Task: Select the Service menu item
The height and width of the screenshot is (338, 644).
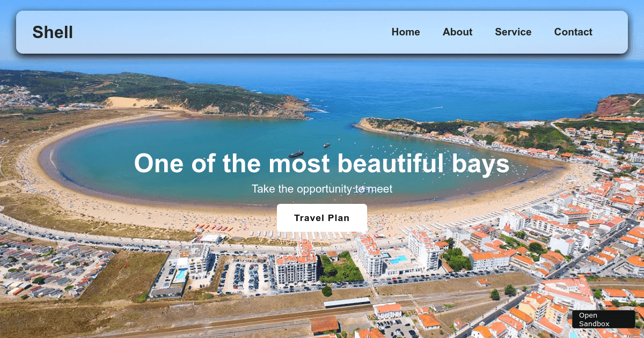Action: pyautogui.click(x=513, y=32)
